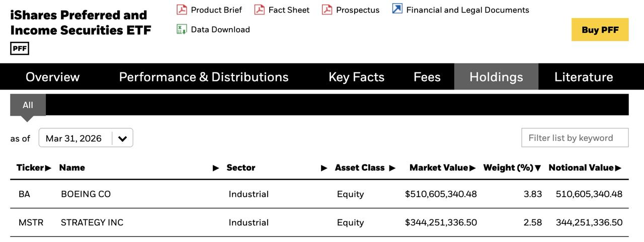Image resolution: width=644 pixels, height=242 pixels.
Task: Click the Product Brief PDF icon
Action: [x=182, y=10]
